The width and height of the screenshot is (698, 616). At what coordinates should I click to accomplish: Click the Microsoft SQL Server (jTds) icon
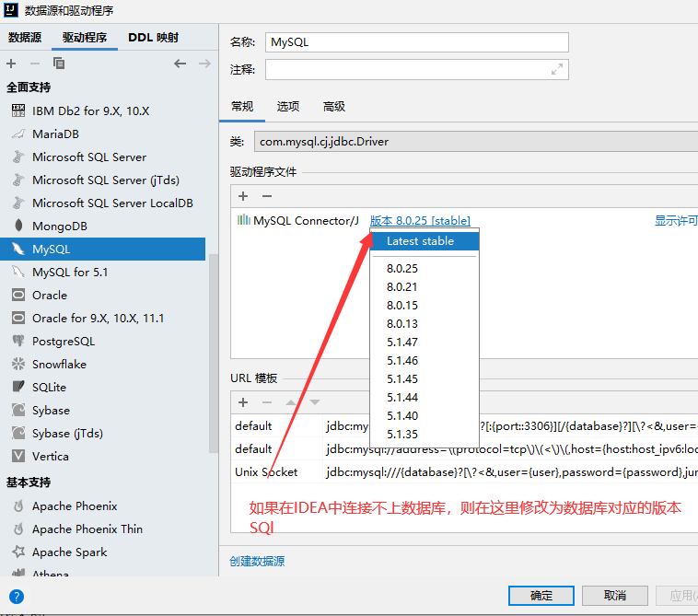pos(18,180)
